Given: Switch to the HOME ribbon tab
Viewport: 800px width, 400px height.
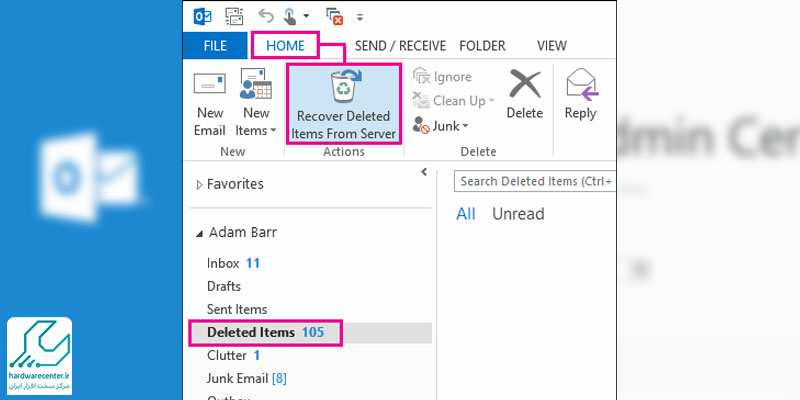Looking at the screenshot, I should coord(285,45).
